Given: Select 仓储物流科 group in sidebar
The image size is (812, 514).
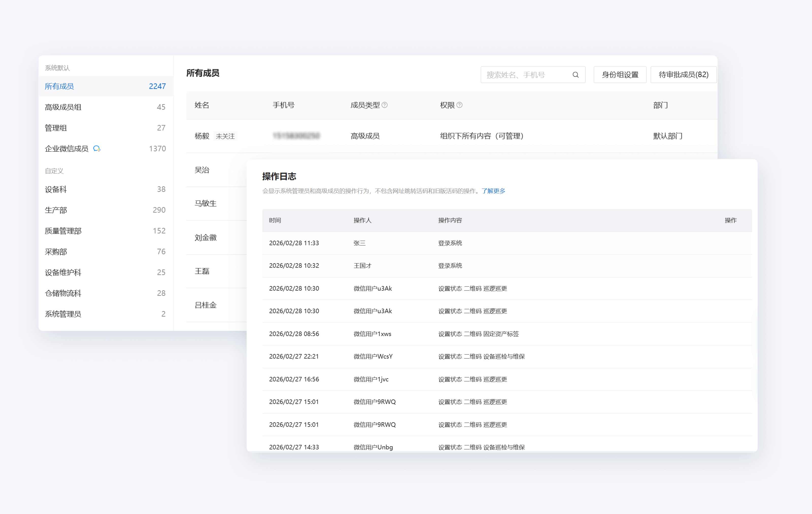Looking at the screenshot, I should (63, 293).
